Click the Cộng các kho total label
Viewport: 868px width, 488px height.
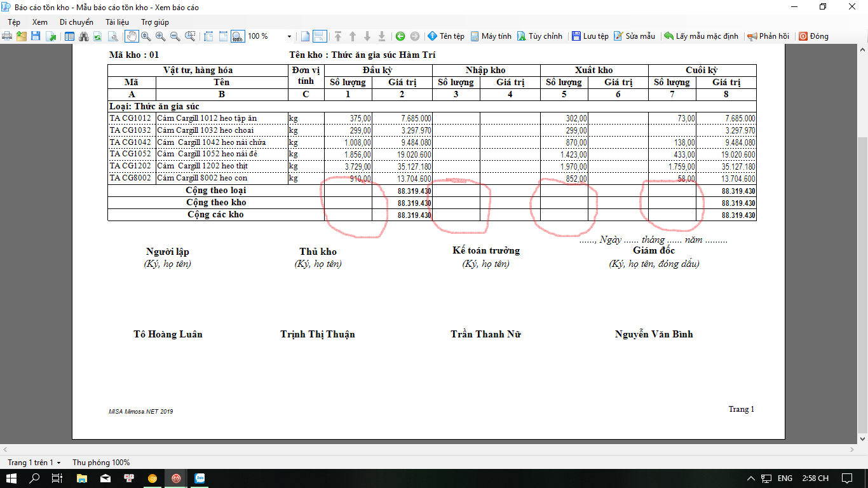(215, 214)
